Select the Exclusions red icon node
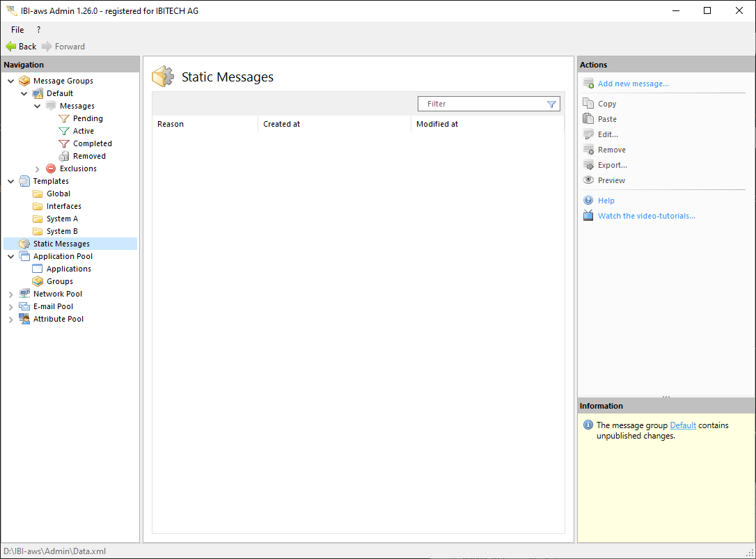The width and height of the screenshot is (756, 559). tap(51, 168)
